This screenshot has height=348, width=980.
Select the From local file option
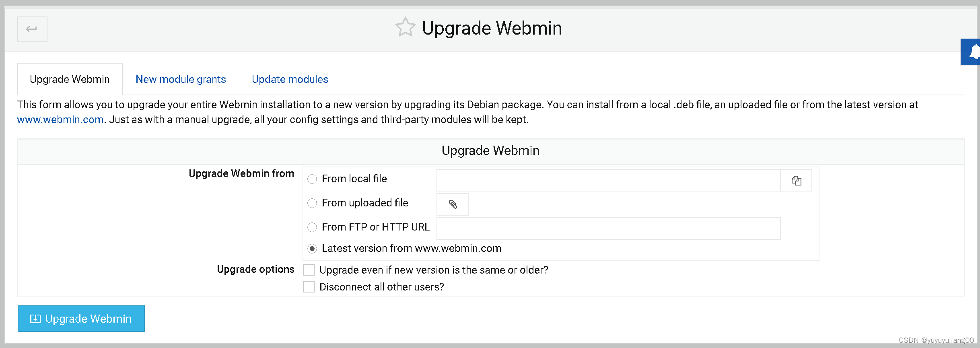point(312,179)
